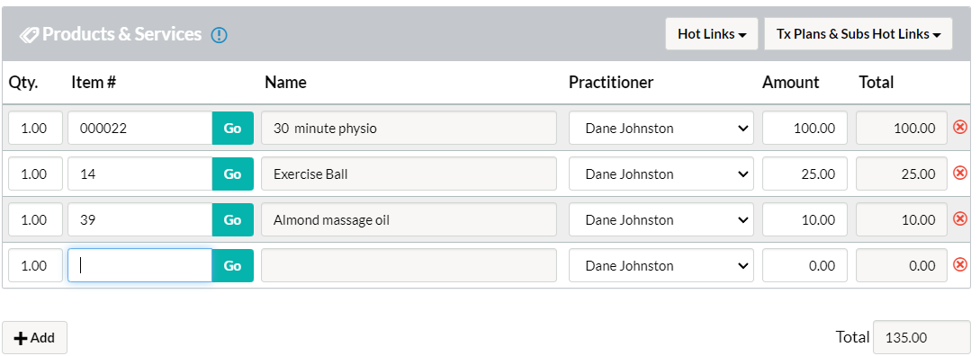
Task: Click Go button for item 14
Action: [232, 174]
